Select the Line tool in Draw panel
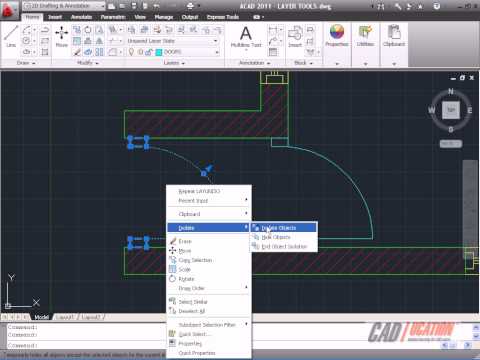The image size is (480, 360). 11,37
